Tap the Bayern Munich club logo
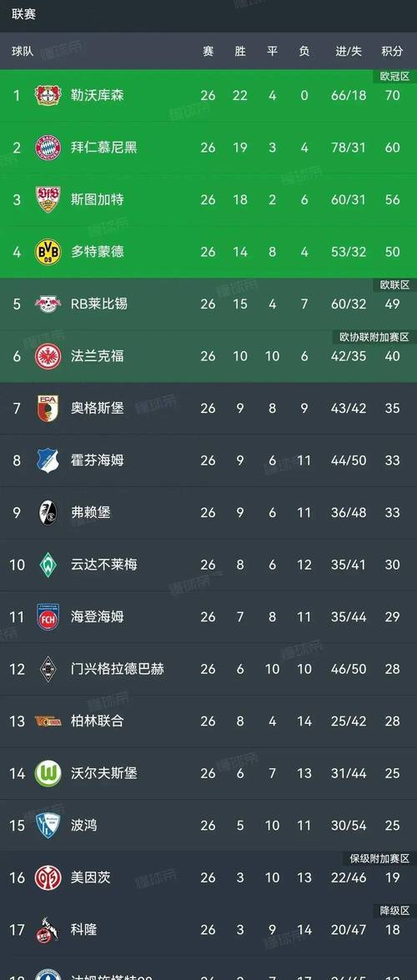The width and height of the screenshot is (417, 980). click(x=48, y=148)
